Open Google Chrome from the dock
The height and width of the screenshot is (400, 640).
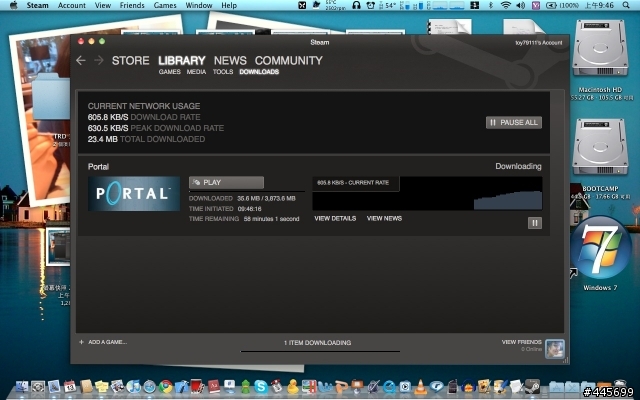[165, 386]
